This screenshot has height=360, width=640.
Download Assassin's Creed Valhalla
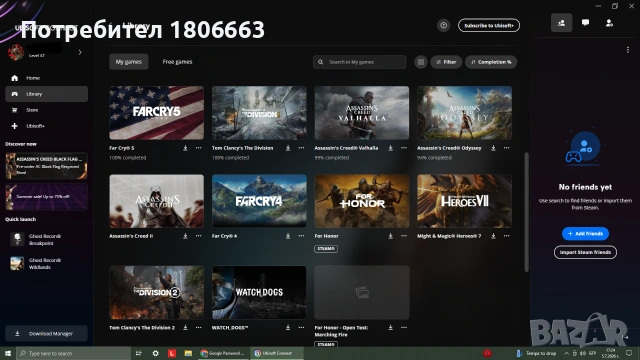(x=391, y=148)
